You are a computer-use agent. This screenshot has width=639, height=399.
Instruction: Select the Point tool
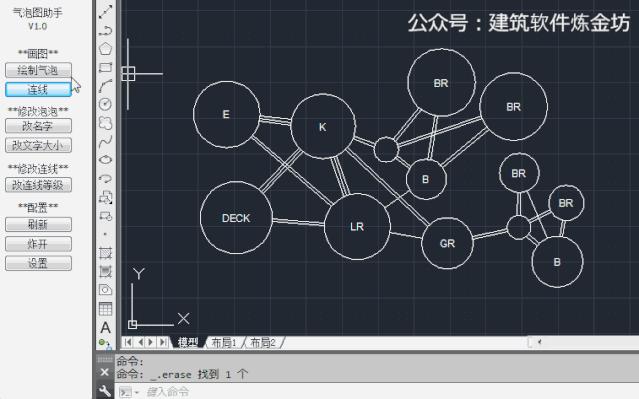[105, 234]
